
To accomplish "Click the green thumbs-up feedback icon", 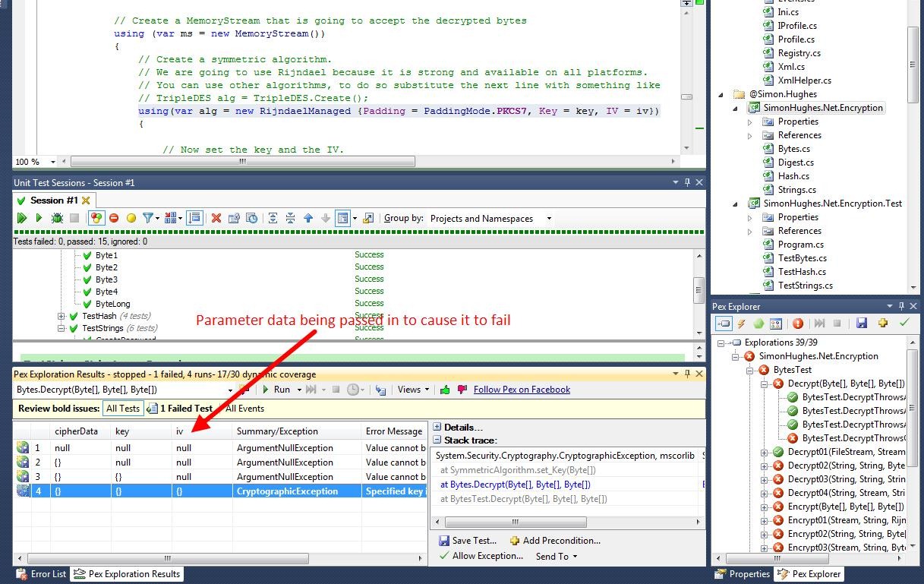I will coord(445,390).
